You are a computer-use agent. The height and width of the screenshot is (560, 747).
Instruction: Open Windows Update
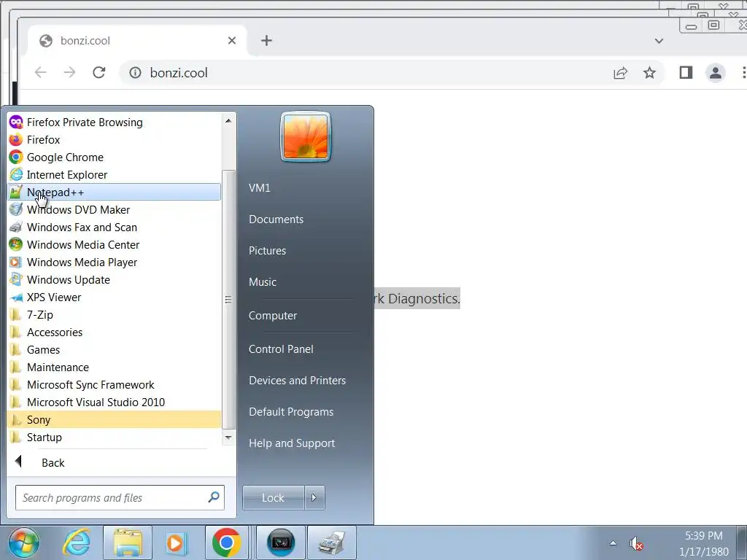tap(115, 280)
